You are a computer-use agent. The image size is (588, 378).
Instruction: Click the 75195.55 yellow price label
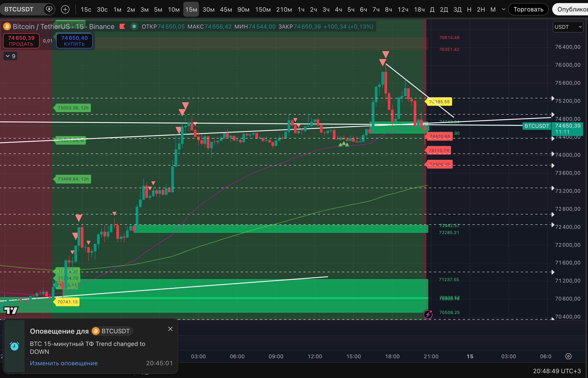440,102
